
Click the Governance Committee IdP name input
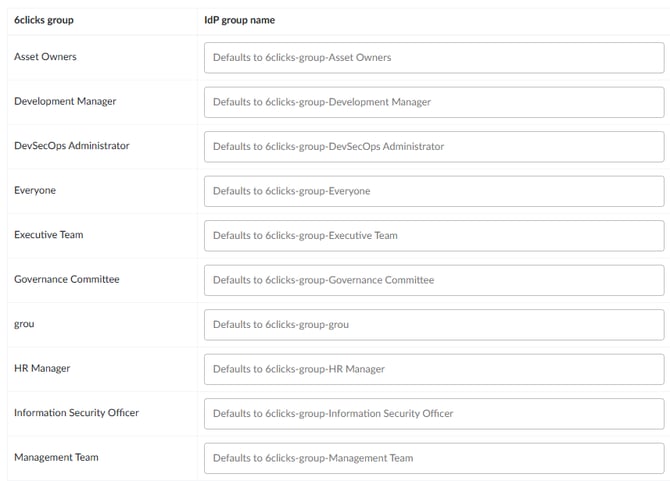433,280
